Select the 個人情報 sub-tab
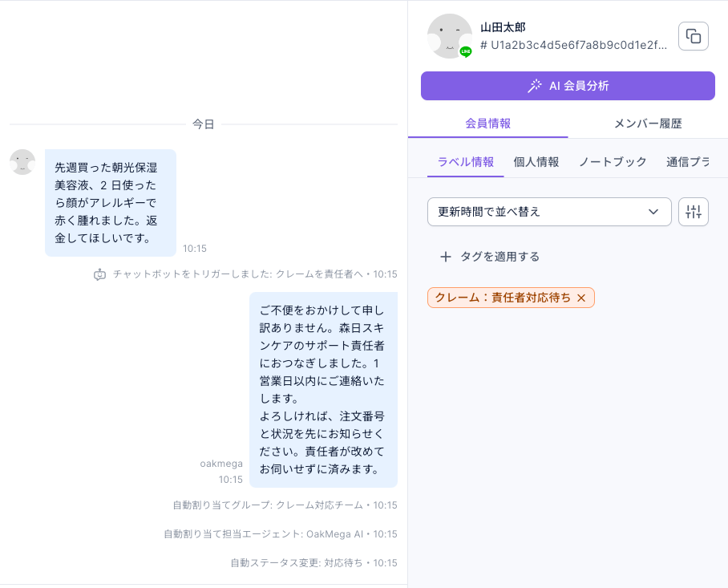This screenshot has width=728, height=588. coord(536,162)
